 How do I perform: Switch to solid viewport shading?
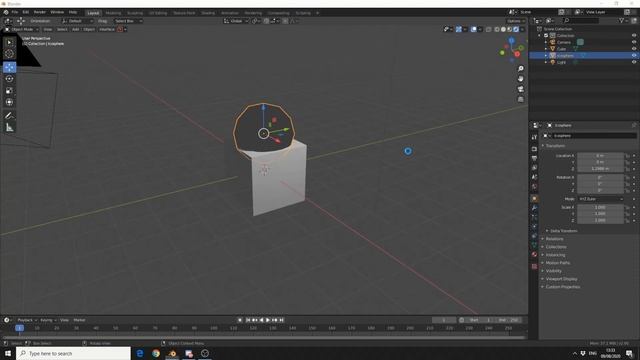503,29
